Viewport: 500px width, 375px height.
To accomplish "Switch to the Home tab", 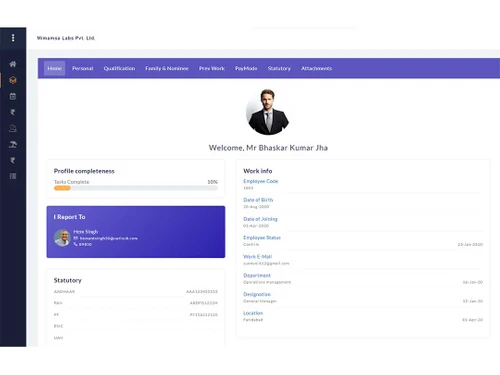I will tap(54, 68).
